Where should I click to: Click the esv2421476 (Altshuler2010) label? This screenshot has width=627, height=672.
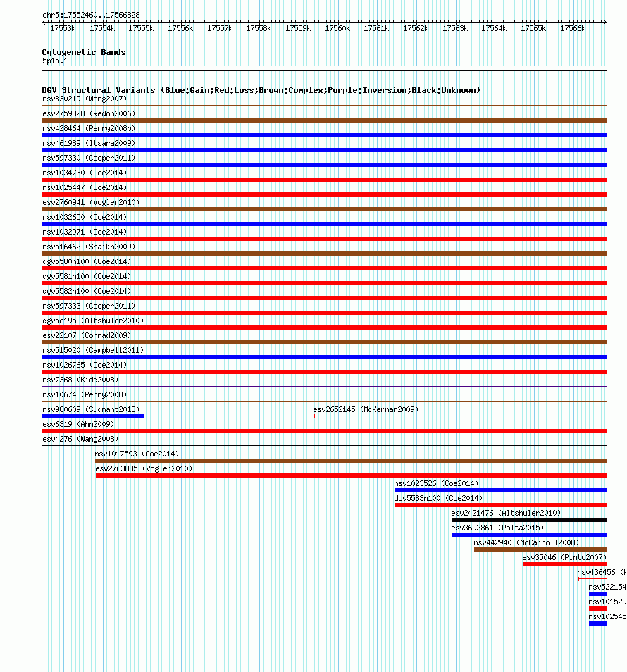tap(506, 513)
